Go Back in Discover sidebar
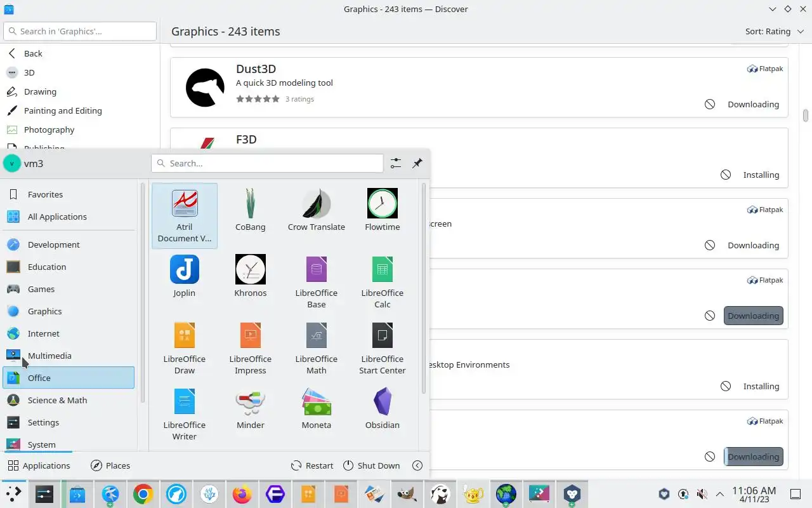Image resolution: width=812 pixels, height=508 pixels. tap(80, 53)
